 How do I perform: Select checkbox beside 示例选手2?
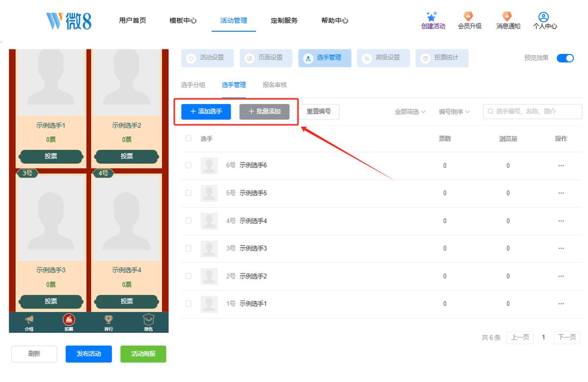(189, 276)
